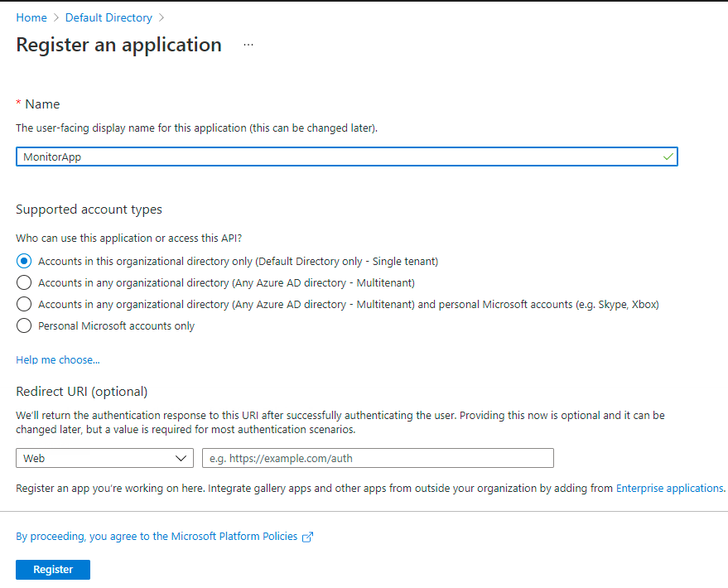Click the 'Redirect URI (optional)' heading
The image size is (728, 588).
82,392
